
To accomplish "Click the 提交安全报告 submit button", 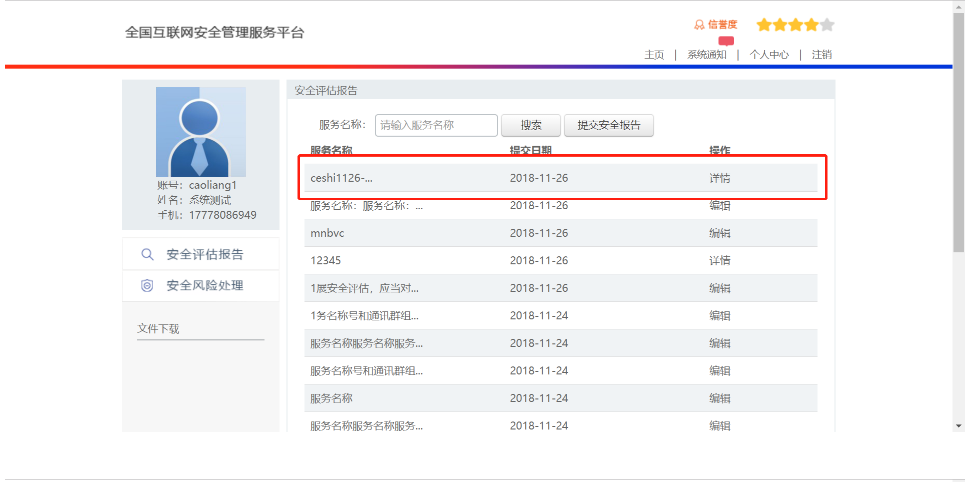I will (x=609, y=125).
